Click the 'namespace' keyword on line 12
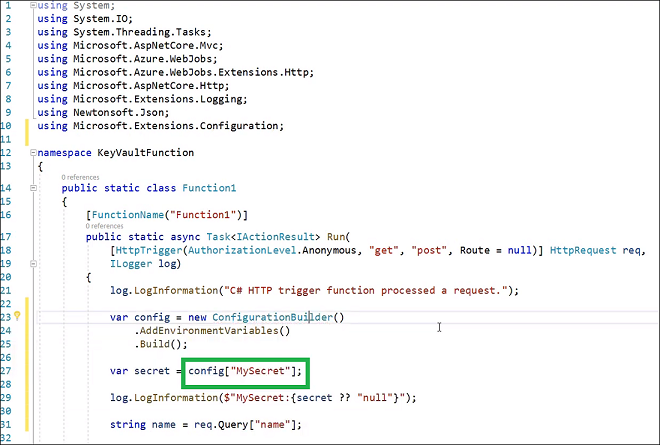Viewport: 660px width, 445px height. coord(64,153)
